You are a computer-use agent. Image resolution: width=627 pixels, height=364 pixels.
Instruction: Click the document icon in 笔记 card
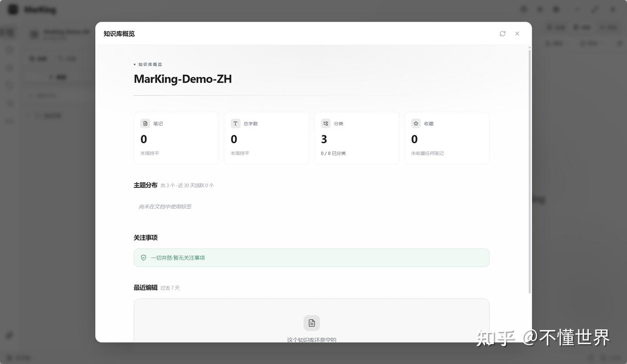145,124
